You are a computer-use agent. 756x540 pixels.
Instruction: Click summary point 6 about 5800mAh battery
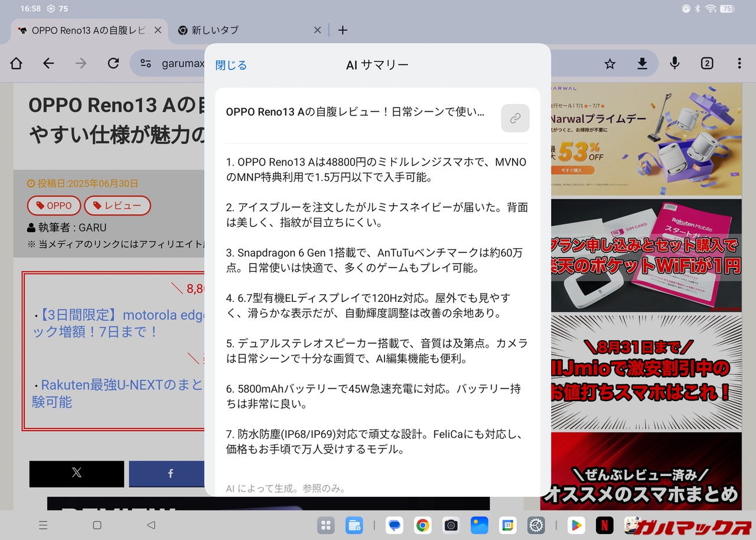pos(373,396)
